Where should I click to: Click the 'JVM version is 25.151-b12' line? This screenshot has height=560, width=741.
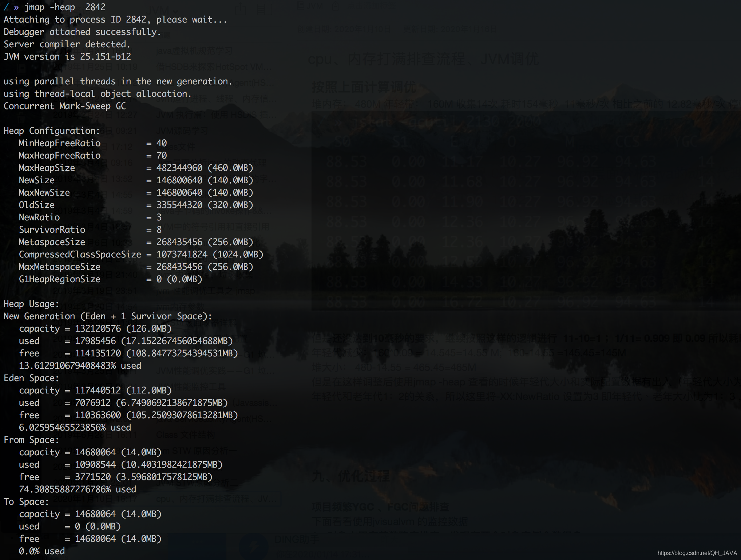coord(67,57)
